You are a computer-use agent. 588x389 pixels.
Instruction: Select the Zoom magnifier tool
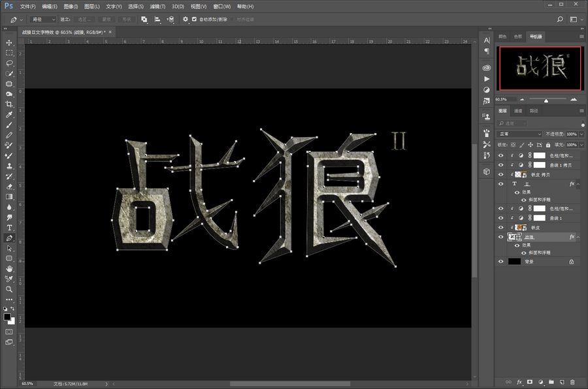(x=9, y=288)
